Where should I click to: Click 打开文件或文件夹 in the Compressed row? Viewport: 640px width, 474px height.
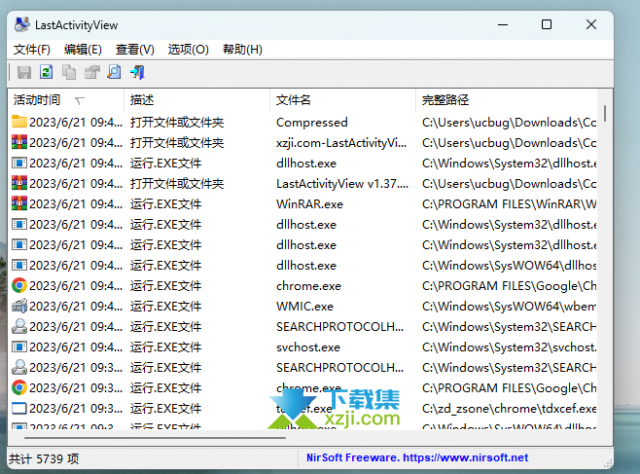tap(177, 122)
